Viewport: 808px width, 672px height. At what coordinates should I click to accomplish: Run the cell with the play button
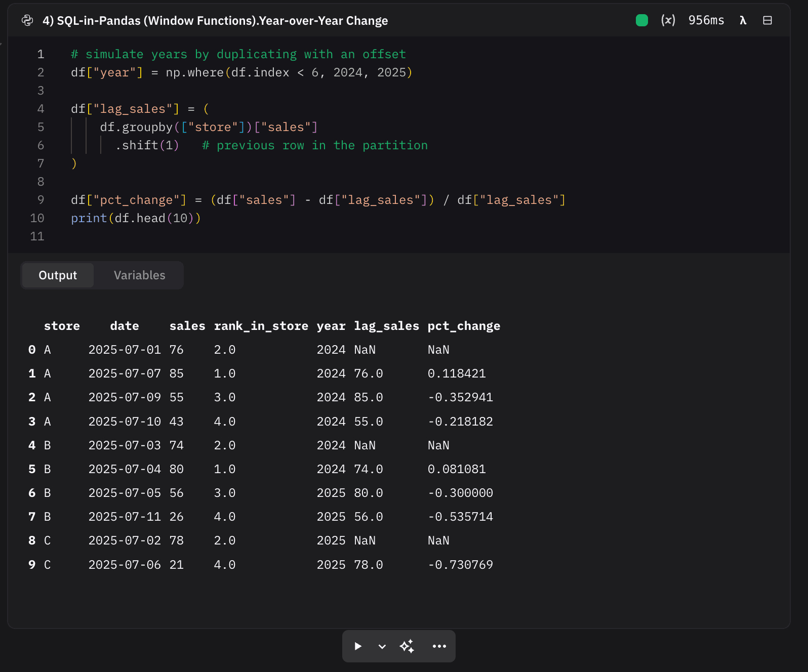358,646
